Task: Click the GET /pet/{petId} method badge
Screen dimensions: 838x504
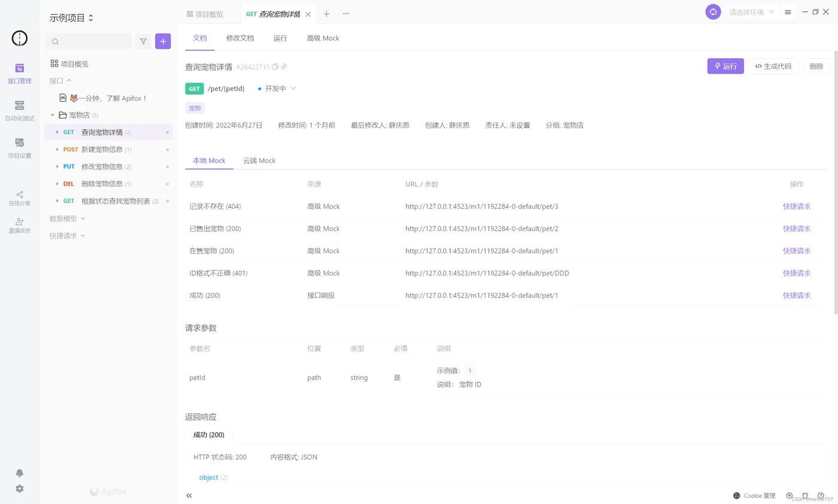Action: click(x=195, y=89)
